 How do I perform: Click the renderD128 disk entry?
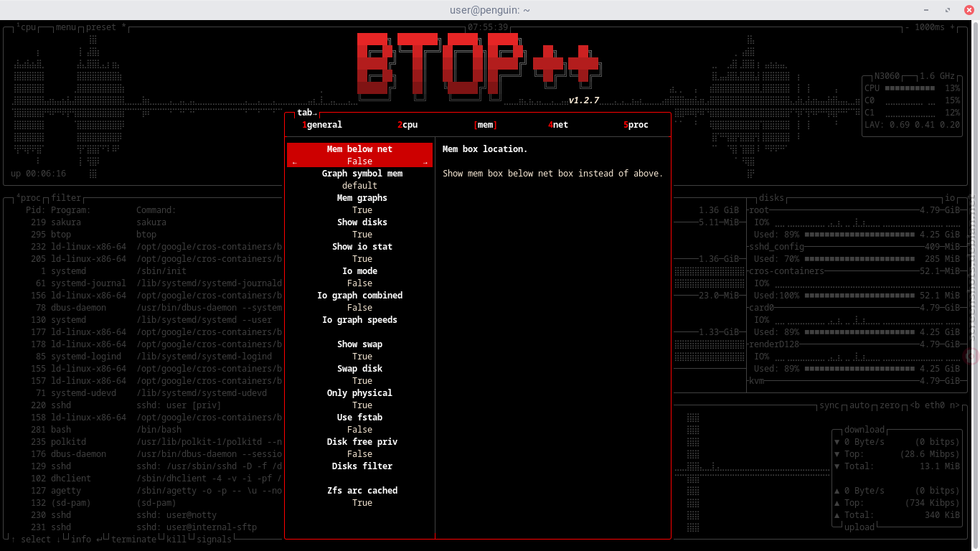(x=774, y=344)
